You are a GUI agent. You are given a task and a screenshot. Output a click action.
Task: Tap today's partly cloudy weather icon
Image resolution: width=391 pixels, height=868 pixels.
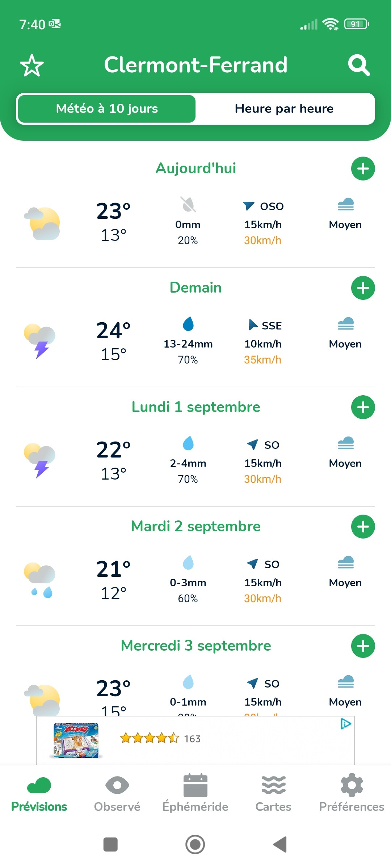(x=42, y=224)
